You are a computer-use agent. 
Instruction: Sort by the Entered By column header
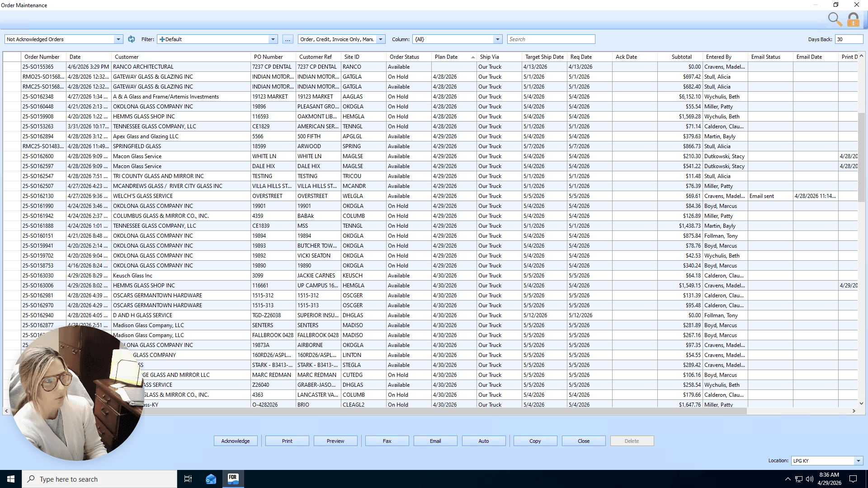coord(725,57)
